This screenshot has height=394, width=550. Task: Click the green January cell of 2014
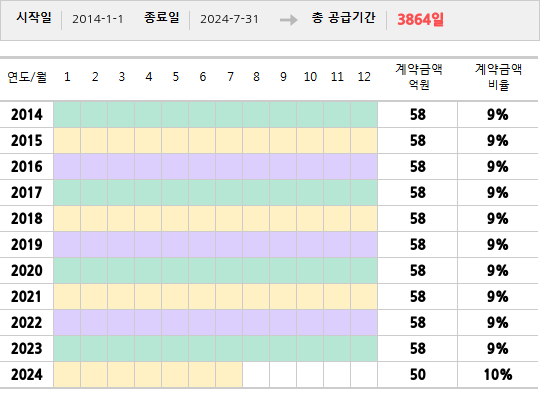coord(67,115)
